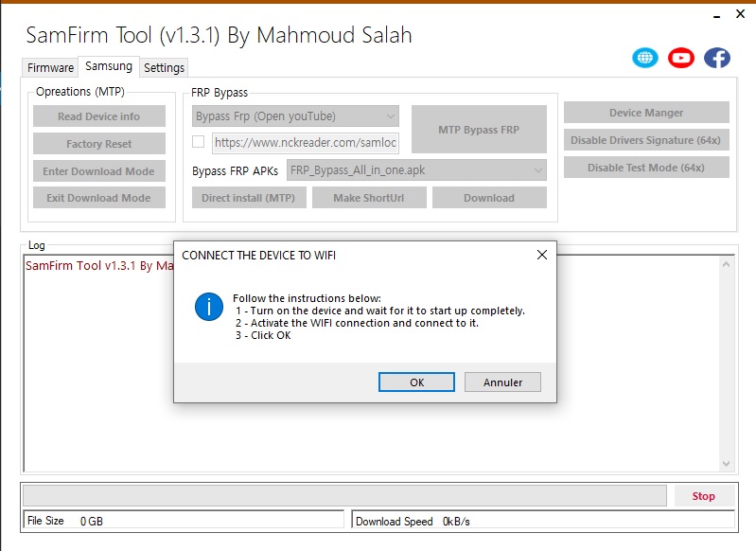Click the Download Speed 0kB/s field
756x551 pixels.
coord(543,521)
